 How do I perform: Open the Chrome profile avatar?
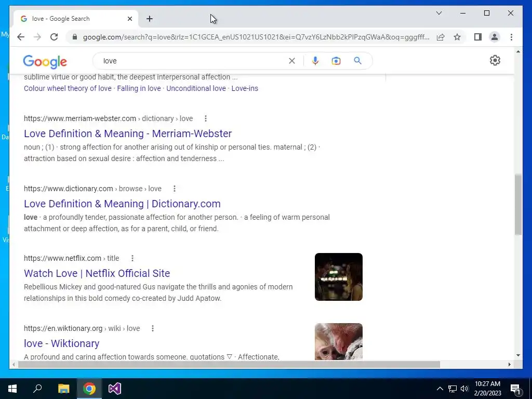tap(495, 37)
